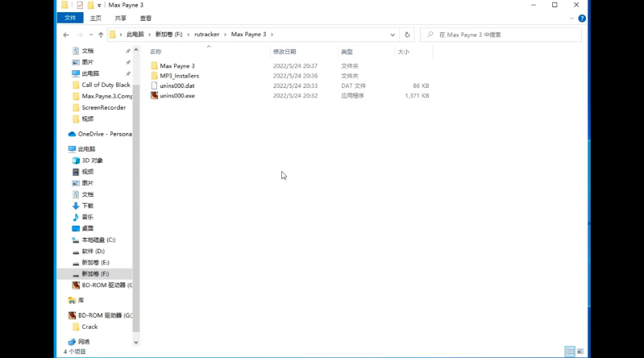The width and height of the screenshot is (644, 358).
Task: Open the address bar root folder chevron
Action: [x=121, y=35]
